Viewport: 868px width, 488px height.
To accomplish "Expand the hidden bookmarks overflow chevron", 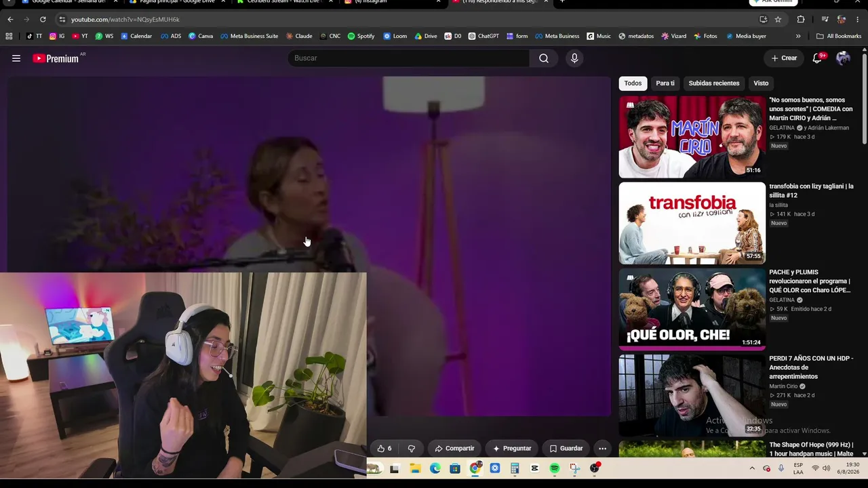I will coord(798,36).
